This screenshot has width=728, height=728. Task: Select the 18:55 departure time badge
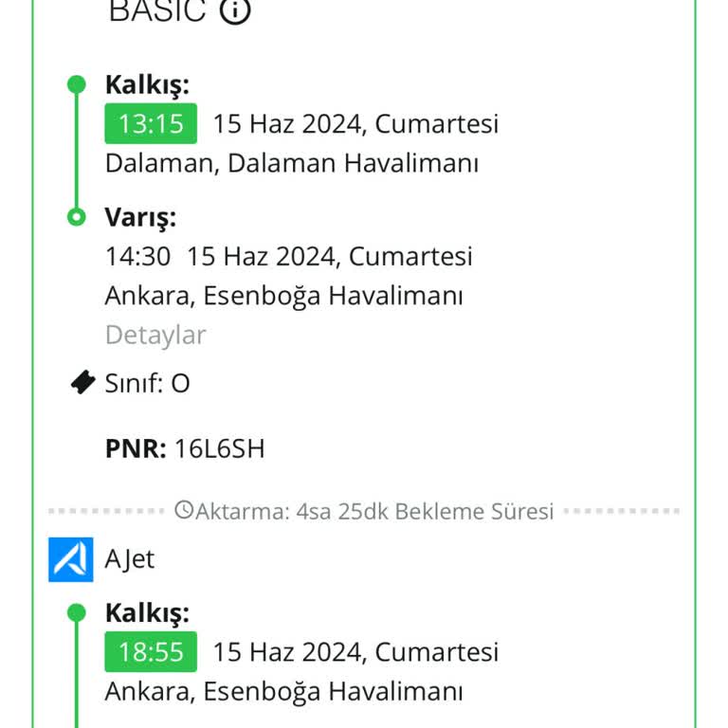click(x=151, y=652)
